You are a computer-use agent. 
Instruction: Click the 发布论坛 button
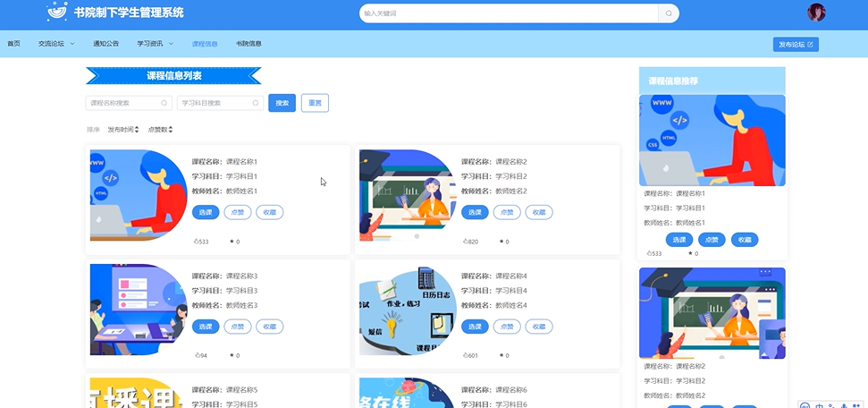pyautogui.click(x=796, y=45)
